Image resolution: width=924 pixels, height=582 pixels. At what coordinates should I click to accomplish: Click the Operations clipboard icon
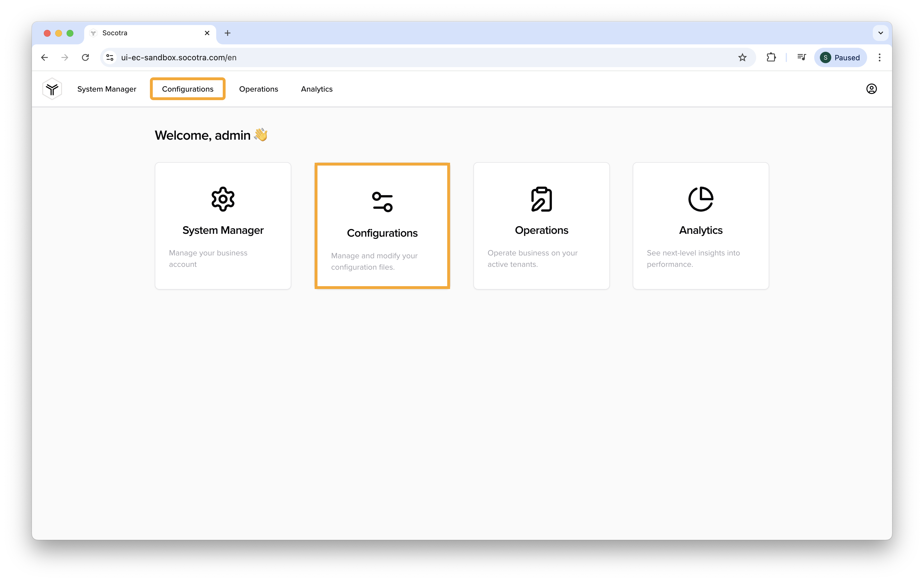541,199
